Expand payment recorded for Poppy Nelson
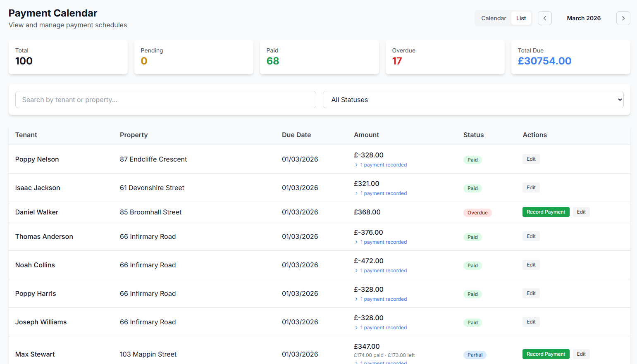This screenshot has height=364, width=637. pyautogui.click(x=381, y=165)
